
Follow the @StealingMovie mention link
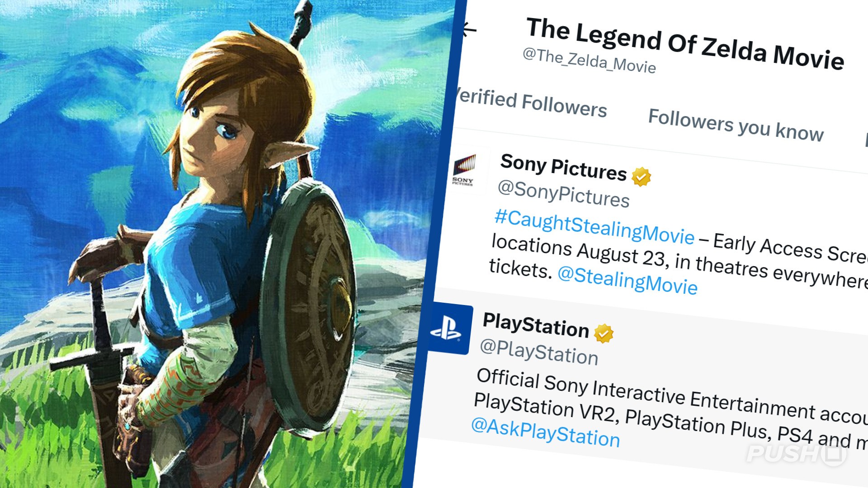tap(627, 280)
